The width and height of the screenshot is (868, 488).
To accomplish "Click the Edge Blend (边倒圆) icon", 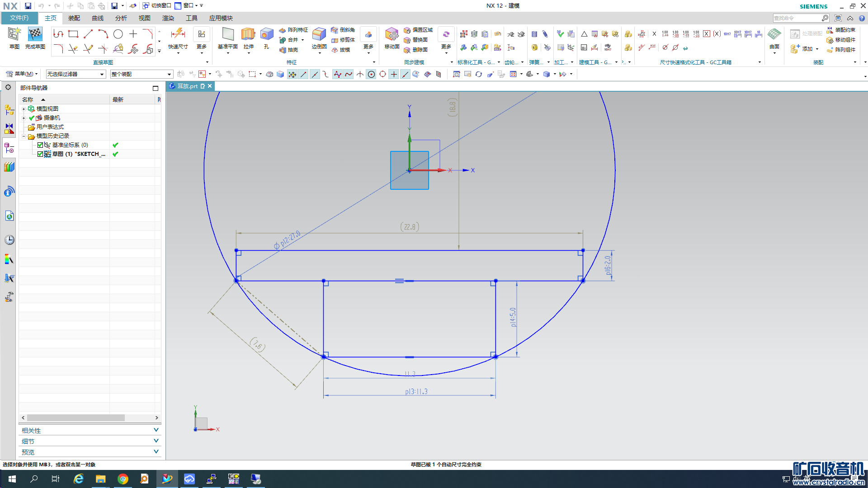I will [x=319, y=35].
